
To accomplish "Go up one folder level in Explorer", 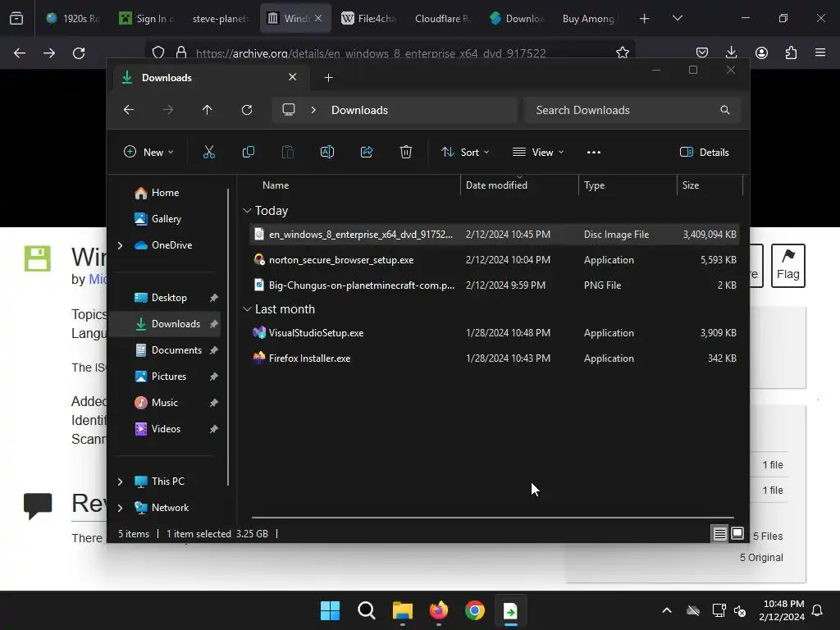I will [208, 110].
